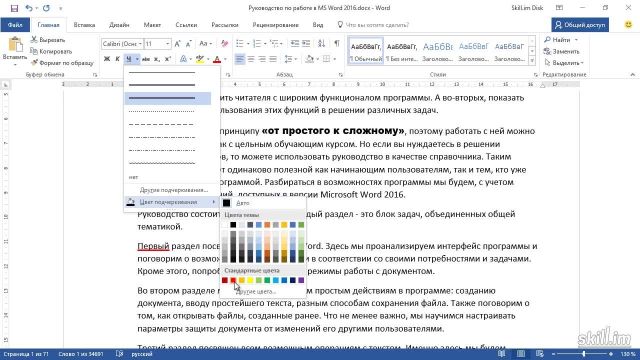This screenshot has width=640, height=360.
Task: Select the dashed underline style
Action: tap(162, 124)
